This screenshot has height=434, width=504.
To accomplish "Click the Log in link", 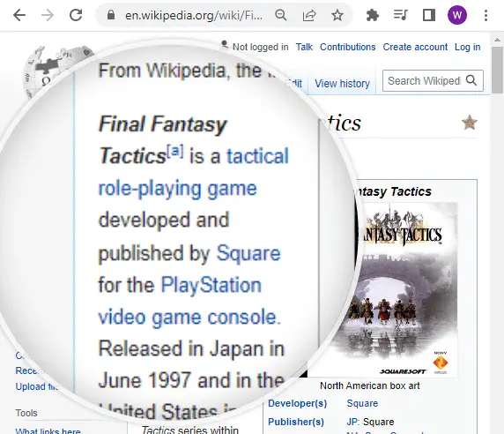I will pyautogui.click(x=467, y=47).
